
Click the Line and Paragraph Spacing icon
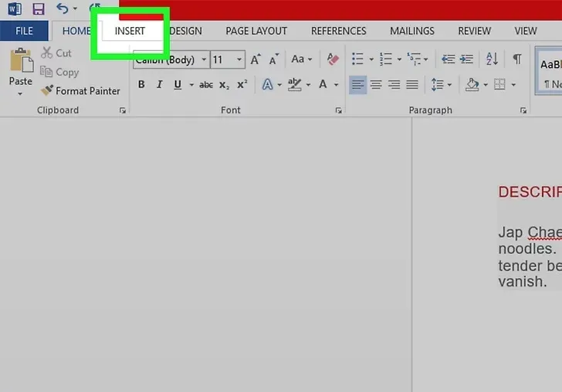click(438, 85)
